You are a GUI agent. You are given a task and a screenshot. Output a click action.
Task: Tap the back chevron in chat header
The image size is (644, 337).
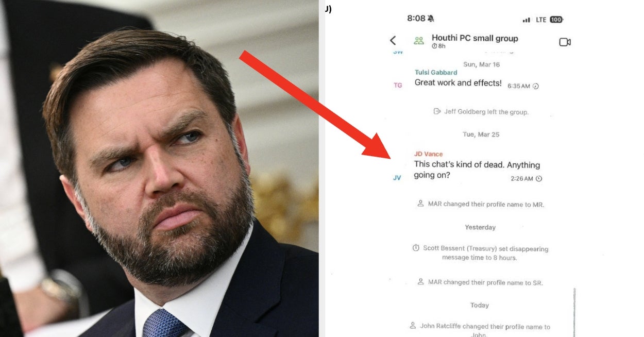click(x=393, y=40)
